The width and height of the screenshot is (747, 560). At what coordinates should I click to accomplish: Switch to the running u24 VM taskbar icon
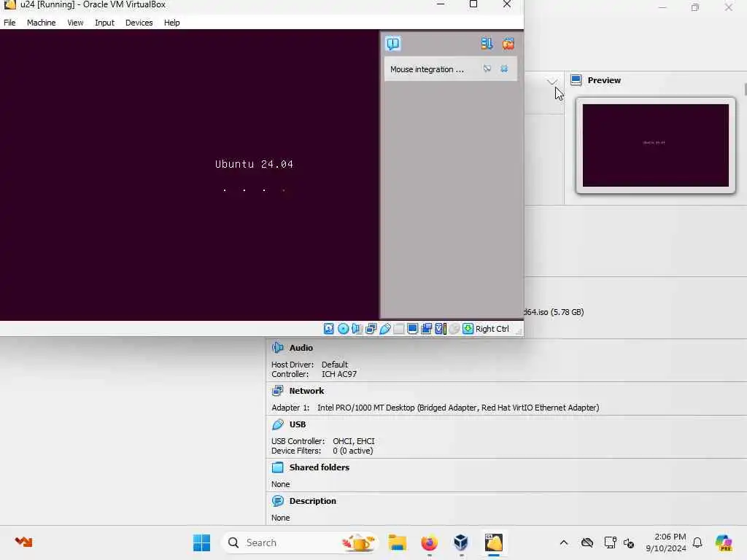(494, 542)
